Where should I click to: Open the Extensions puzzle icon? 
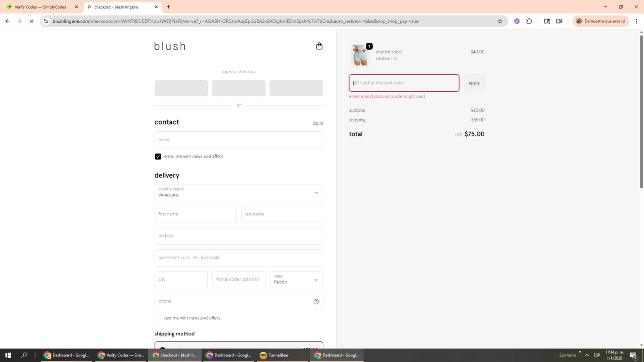coord(529,21)
